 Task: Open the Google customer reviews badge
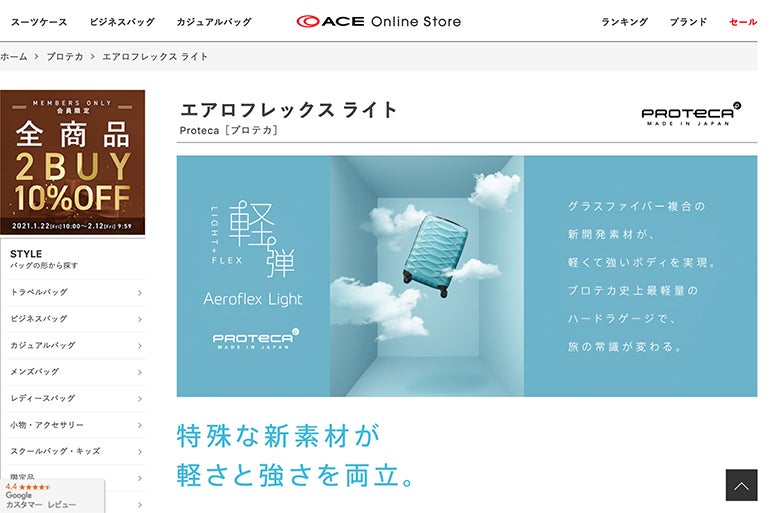[x=50, y=496]
